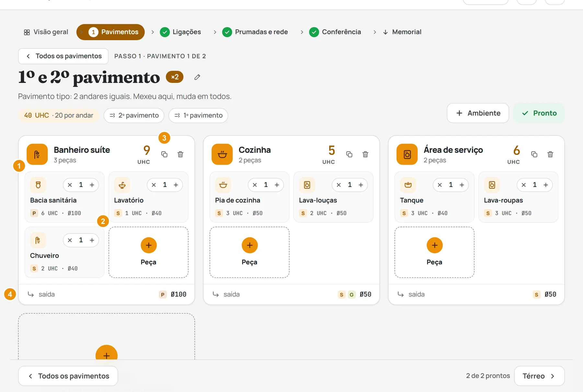Screen dimensions: 583x392
Task: Duplicate the Cozinha room
Action: tap(349, 154)
